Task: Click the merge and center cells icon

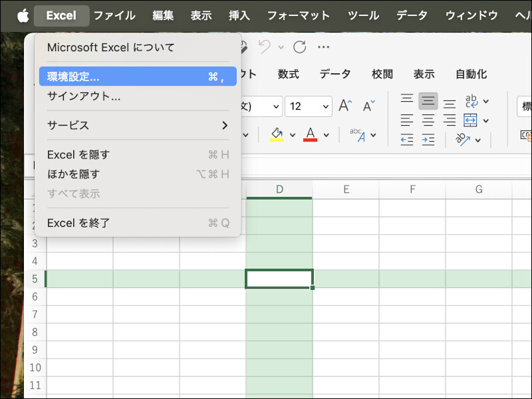Action: [470, 120]
